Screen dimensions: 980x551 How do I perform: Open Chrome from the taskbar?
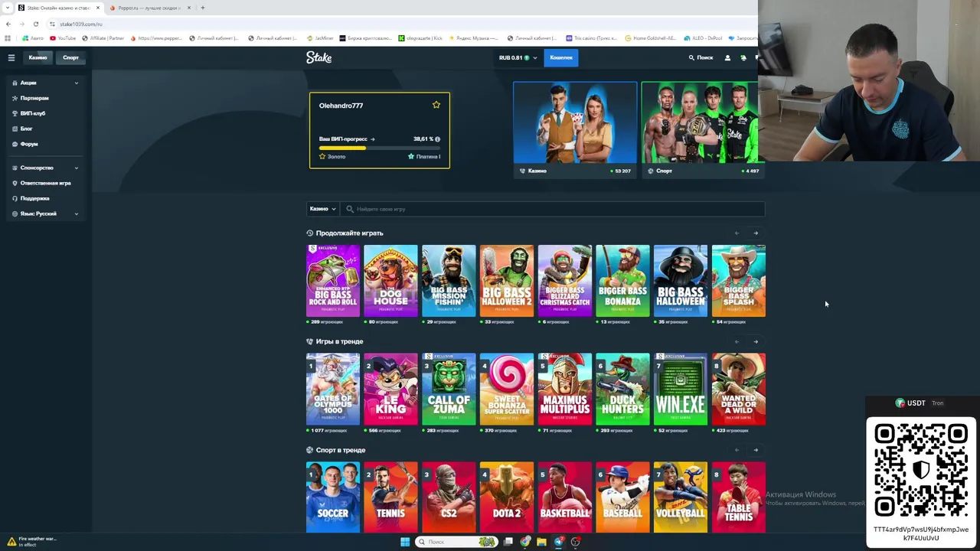tap(525, 542)
